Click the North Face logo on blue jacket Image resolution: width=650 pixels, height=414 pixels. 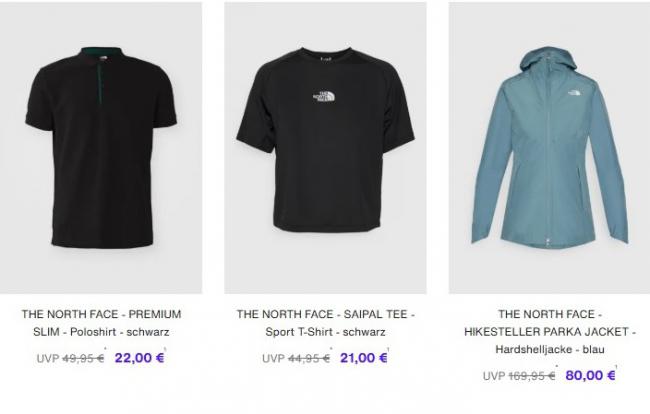(574, 92)
